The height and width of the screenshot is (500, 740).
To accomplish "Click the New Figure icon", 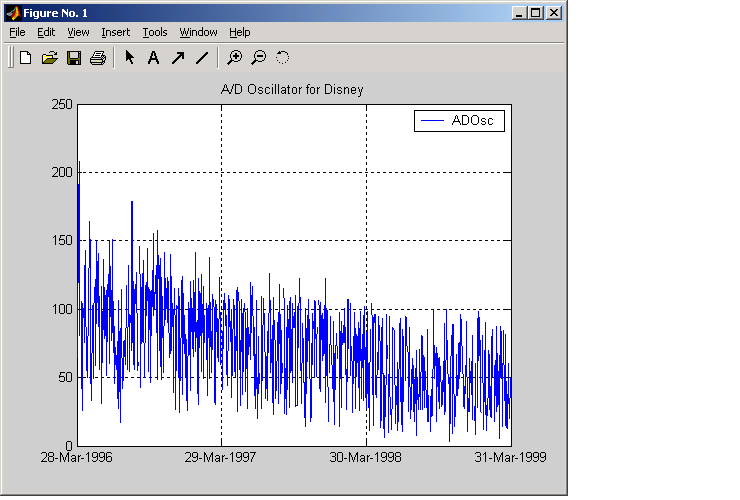I will coord(25,58).
